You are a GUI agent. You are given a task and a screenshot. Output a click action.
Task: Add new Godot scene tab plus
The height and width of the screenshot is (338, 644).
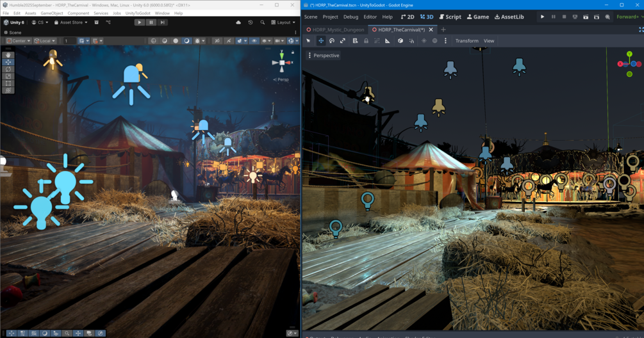[x=443, y=29]
